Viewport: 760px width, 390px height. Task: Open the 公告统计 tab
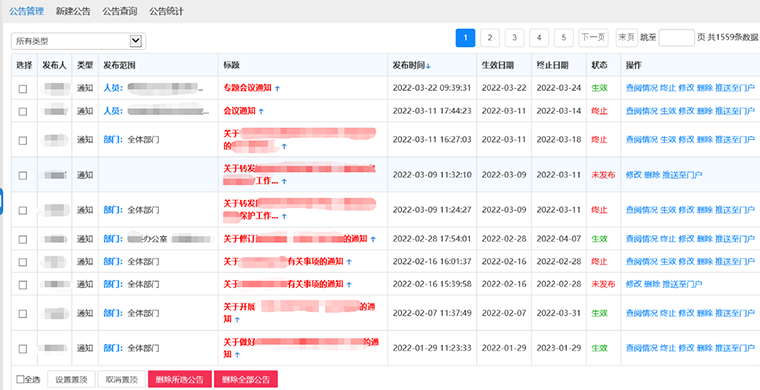click(x=166, y=11)
